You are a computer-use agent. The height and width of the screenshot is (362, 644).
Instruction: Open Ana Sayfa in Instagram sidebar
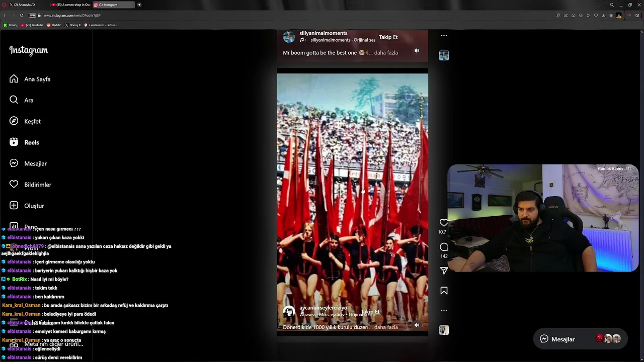click(30, 79)
